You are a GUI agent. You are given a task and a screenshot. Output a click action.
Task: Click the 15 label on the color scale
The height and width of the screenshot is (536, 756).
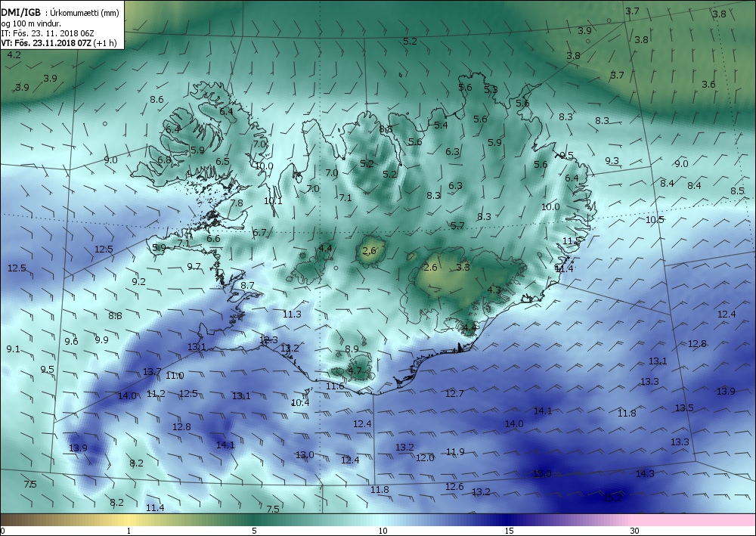coord(509,531)
